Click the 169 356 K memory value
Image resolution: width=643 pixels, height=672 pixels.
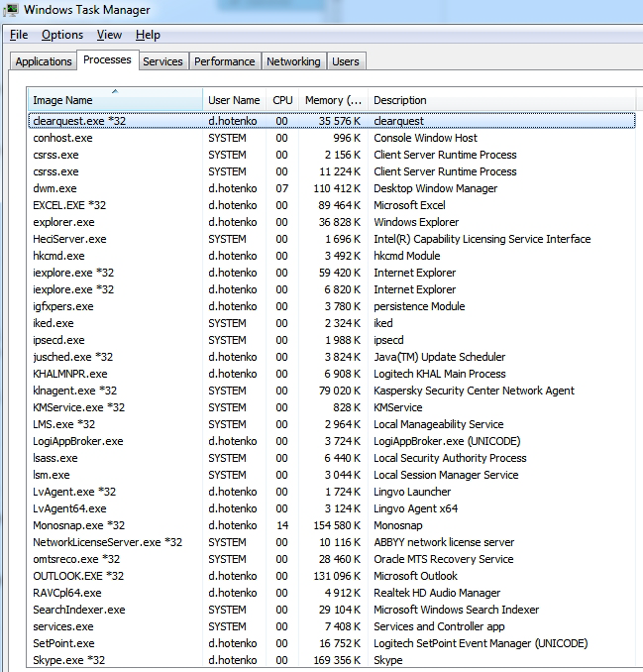click(337, 660)
